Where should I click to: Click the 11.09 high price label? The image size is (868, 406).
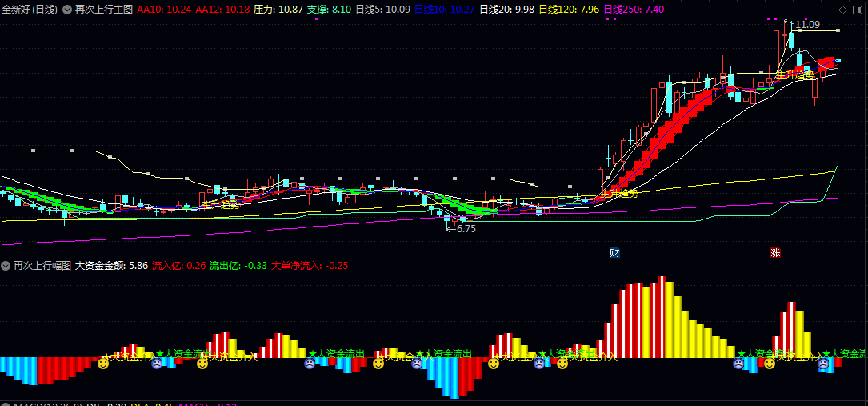click(x=807, y=24)
